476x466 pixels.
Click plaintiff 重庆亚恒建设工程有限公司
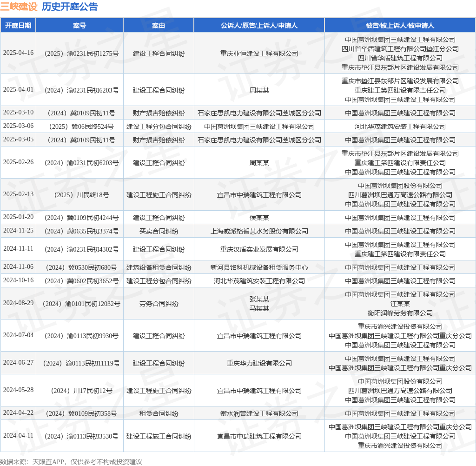point(259,53)
